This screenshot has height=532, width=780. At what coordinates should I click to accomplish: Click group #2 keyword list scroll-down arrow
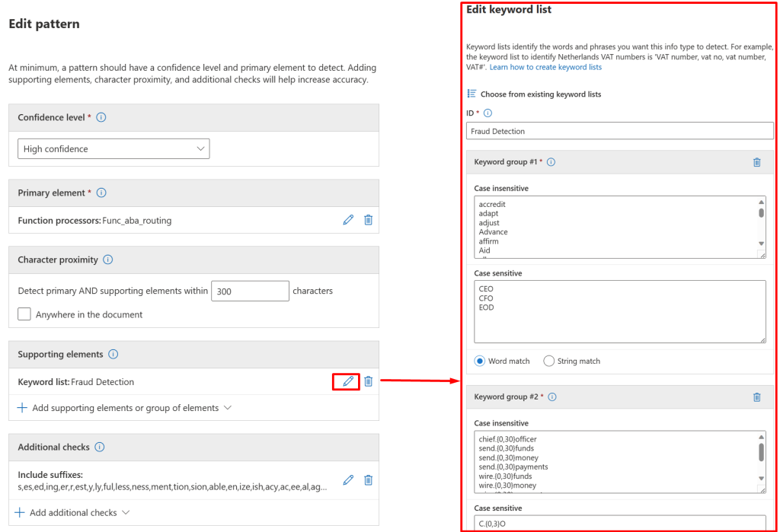(x=761, y=478)
